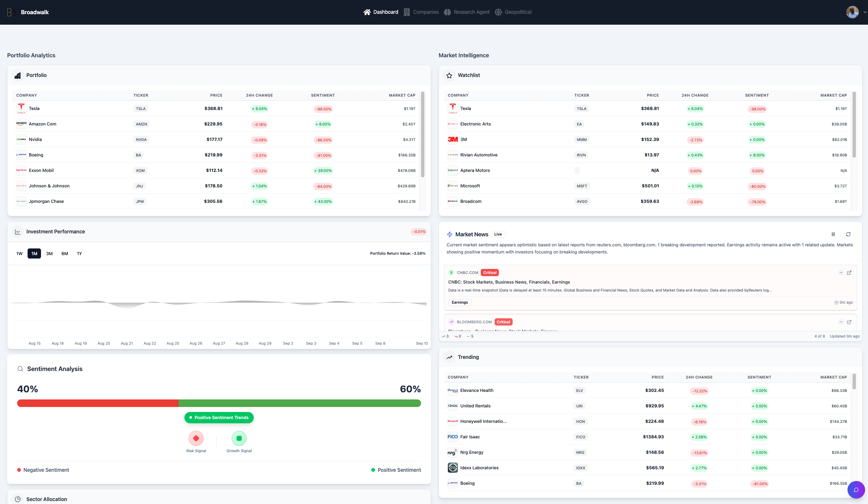Collapse the BLOOMBERG.COM news card

840,322
